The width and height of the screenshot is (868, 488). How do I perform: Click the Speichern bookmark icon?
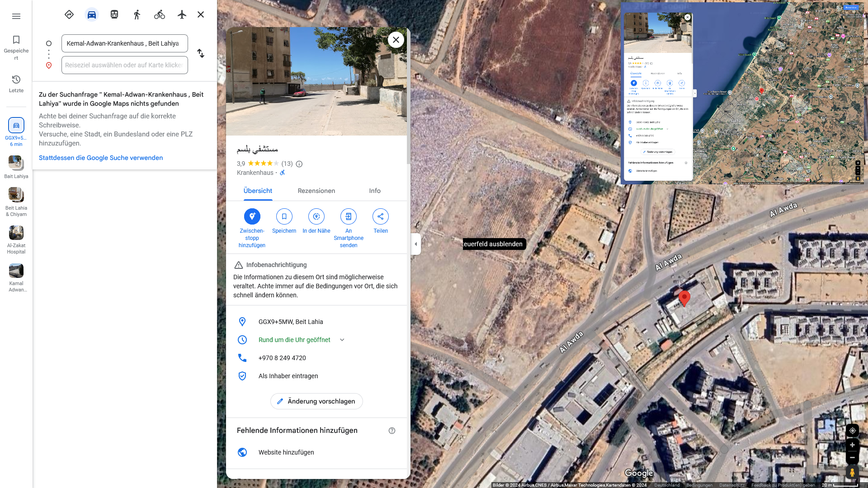284,216
